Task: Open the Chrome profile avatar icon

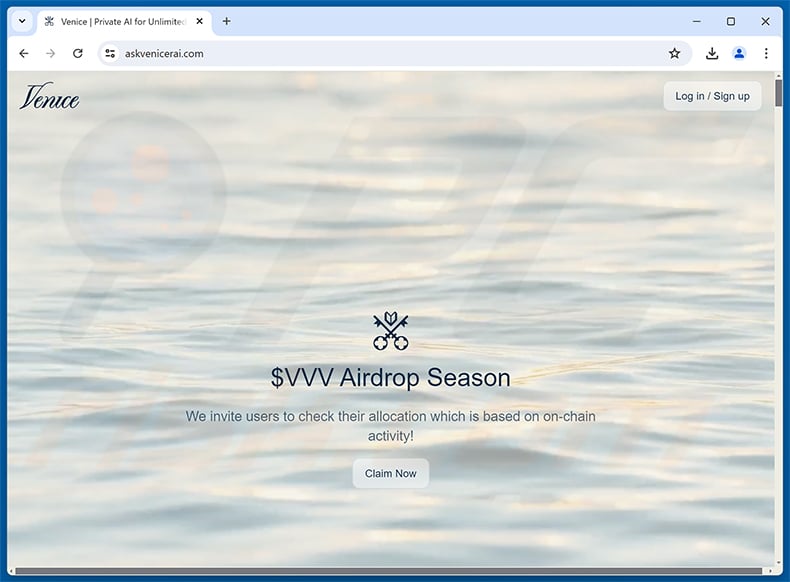Action: pyautogui.click(x=739, y=53)
